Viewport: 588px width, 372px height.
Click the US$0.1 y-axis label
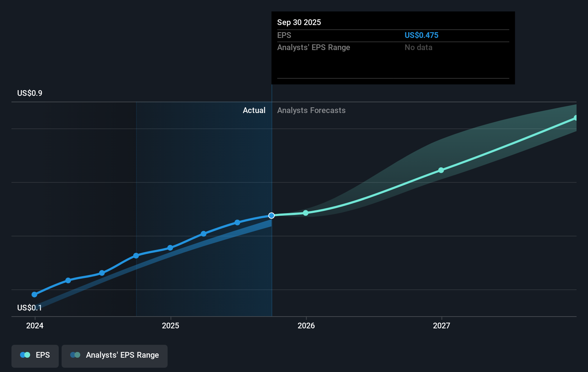tap(30, 308)
